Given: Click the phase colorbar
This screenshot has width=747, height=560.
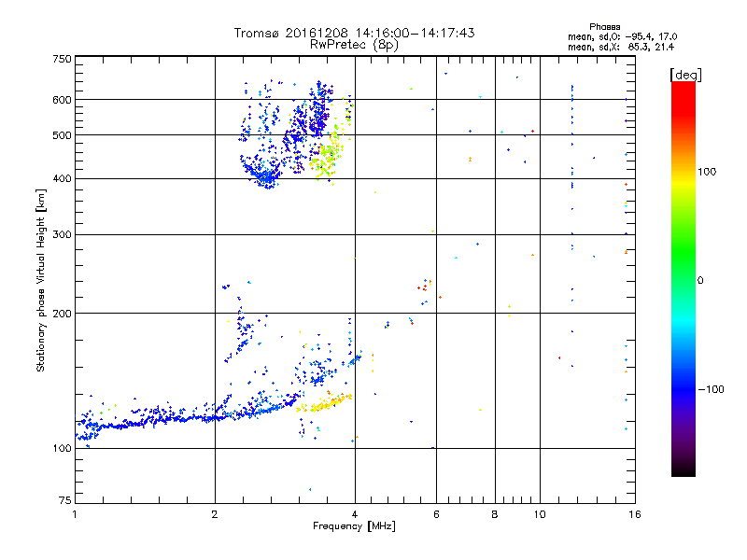Looking at the screenshot, I should click(x=684, y=278).
